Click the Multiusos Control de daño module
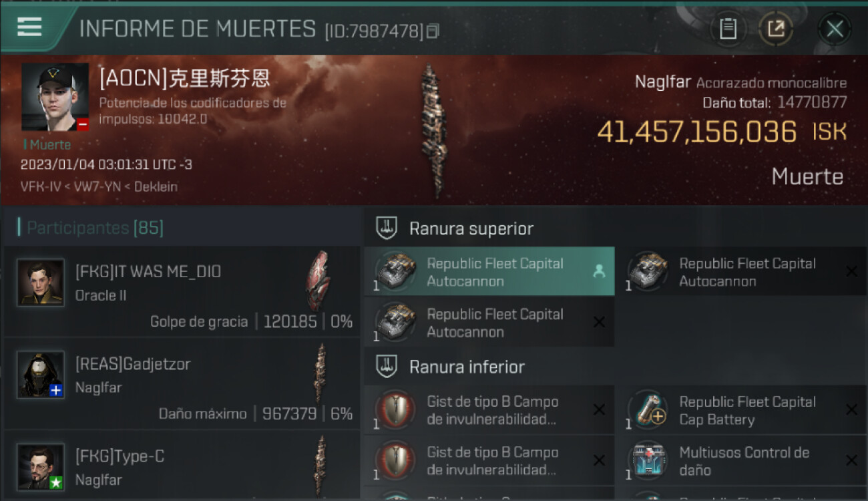 point(741,461)
